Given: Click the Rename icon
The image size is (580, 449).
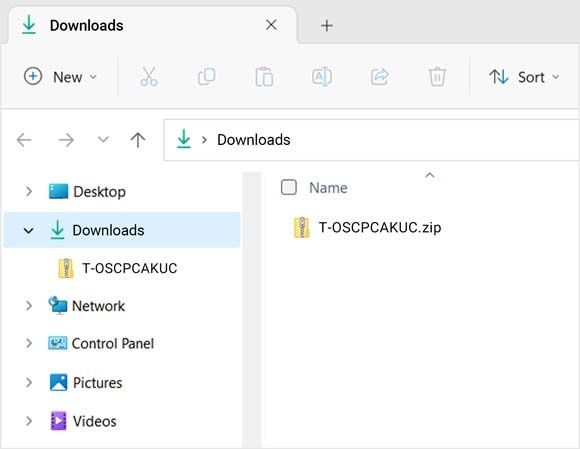Looking at the screenshot, I should pos(322,77).
